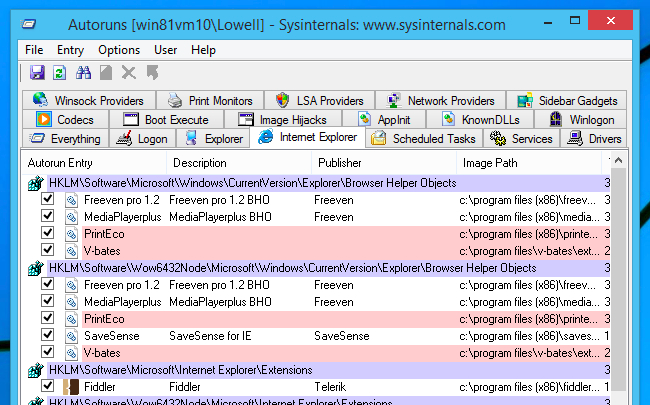Click the Refresh toolbar icon
Image resolution: width=650 pixels, height=405 pixels.
click(59, 73)
